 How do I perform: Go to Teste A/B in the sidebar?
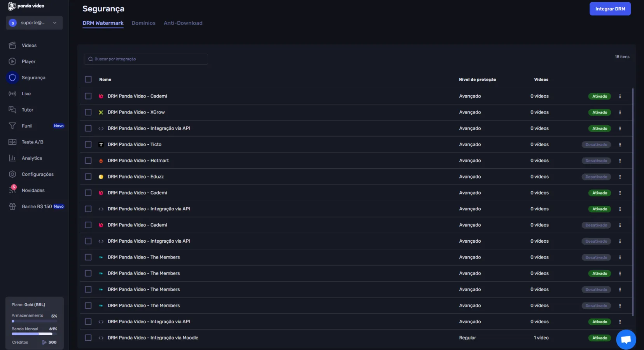[33, 142]
